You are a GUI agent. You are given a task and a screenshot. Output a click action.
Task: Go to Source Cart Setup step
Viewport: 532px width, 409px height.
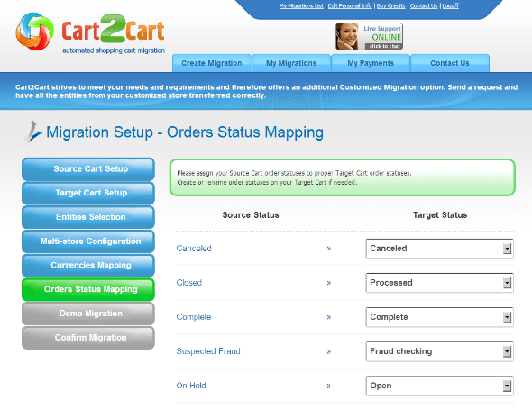click(x=88, y=169)
